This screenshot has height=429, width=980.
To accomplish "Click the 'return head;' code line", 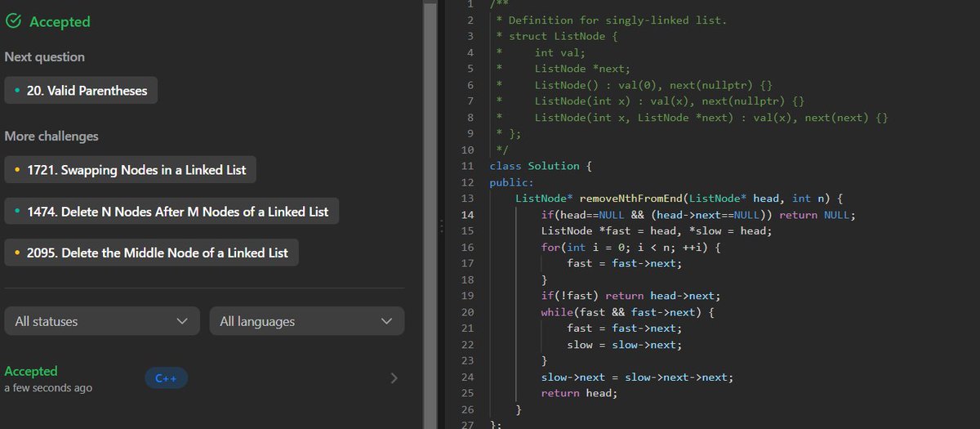I will [579, 393].
